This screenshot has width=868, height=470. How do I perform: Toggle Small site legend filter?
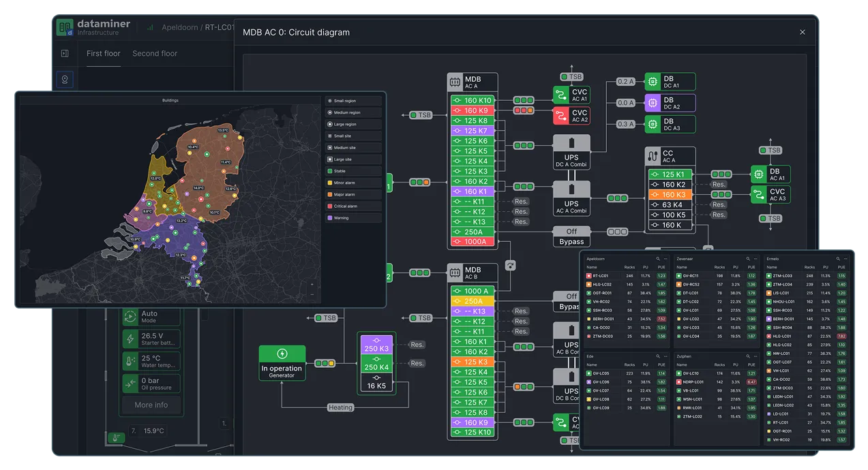(353, 136)
